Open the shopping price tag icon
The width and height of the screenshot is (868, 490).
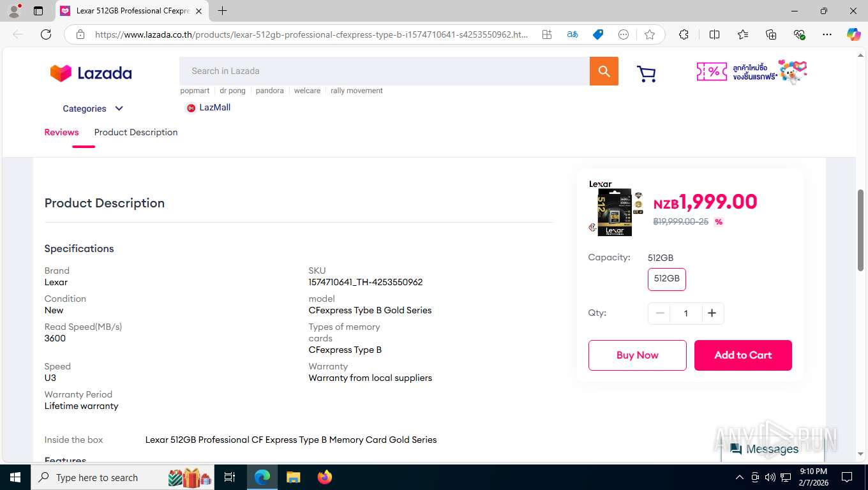(x=598, y=34)
